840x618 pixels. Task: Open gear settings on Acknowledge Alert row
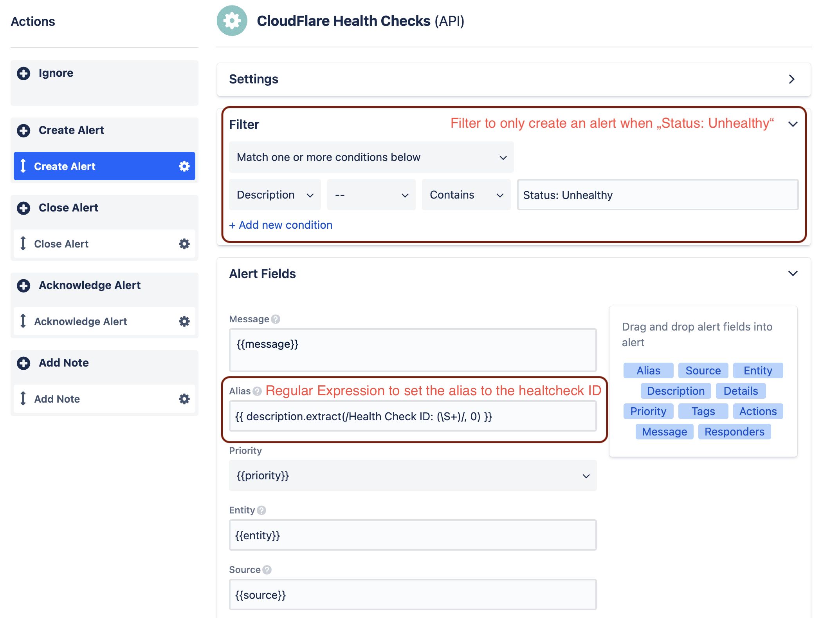click(184, 321)
